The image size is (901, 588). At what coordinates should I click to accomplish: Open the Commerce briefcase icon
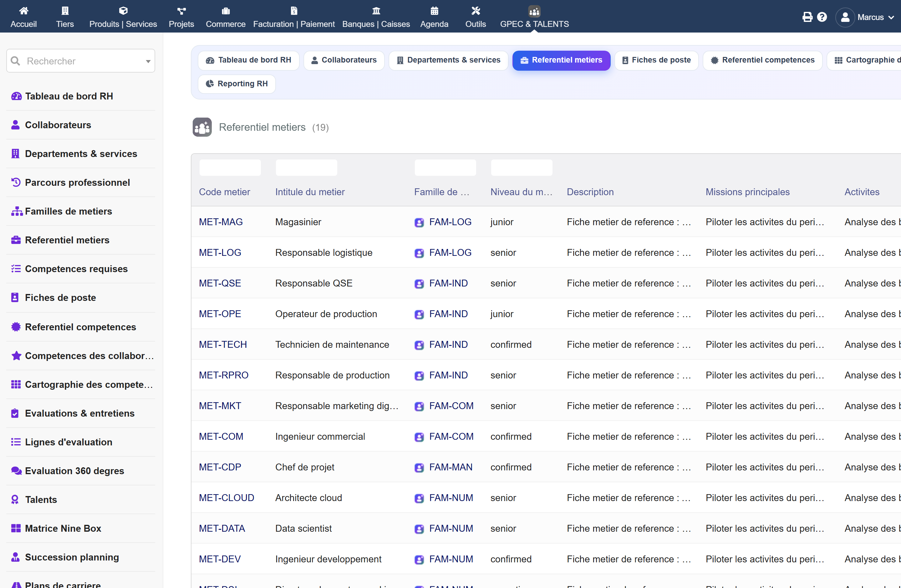tap(226, 11)
